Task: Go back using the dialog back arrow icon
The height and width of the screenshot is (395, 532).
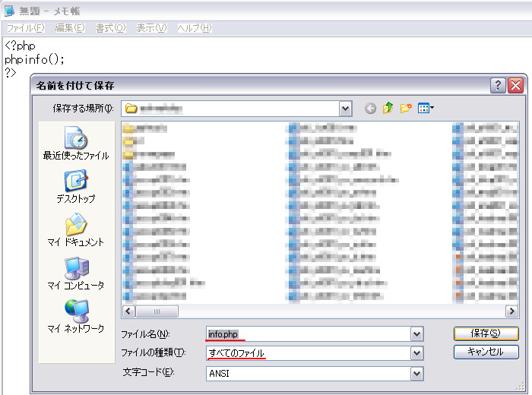Action: point(370,109)
